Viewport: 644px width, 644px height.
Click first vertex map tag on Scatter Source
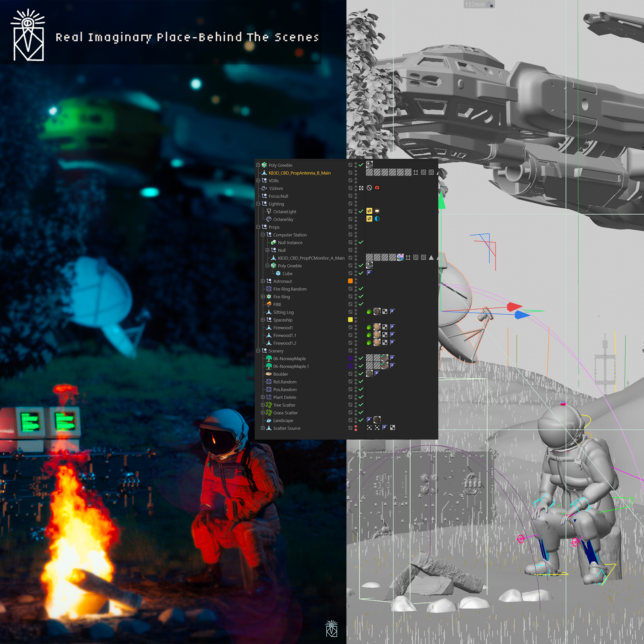[369, 428]
